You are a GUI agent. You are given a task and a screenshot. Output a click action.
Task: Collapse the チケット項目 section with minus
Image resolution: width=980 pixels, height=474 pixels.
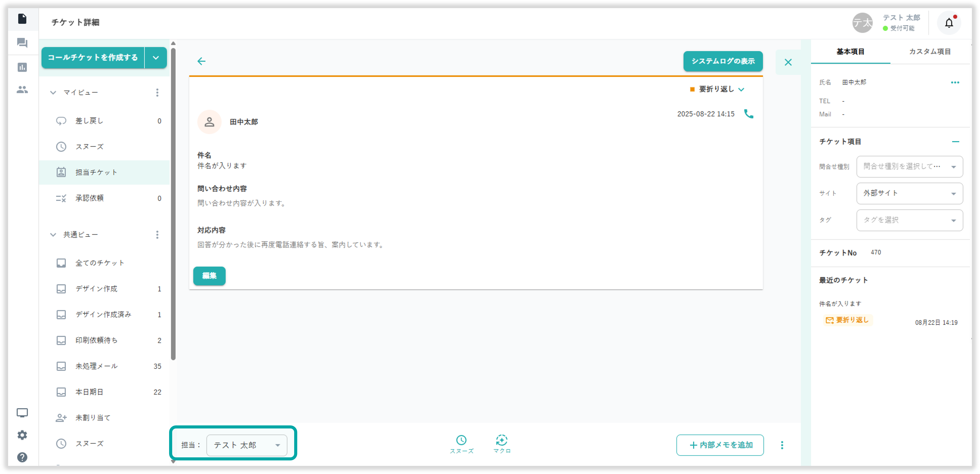tap(955, 142)
